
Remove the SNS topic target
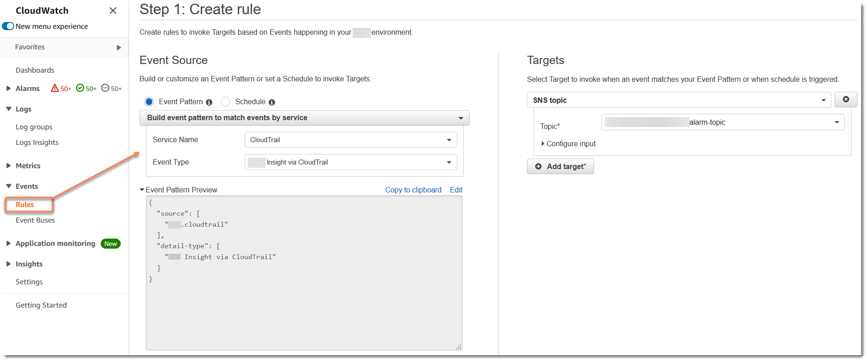846,100
